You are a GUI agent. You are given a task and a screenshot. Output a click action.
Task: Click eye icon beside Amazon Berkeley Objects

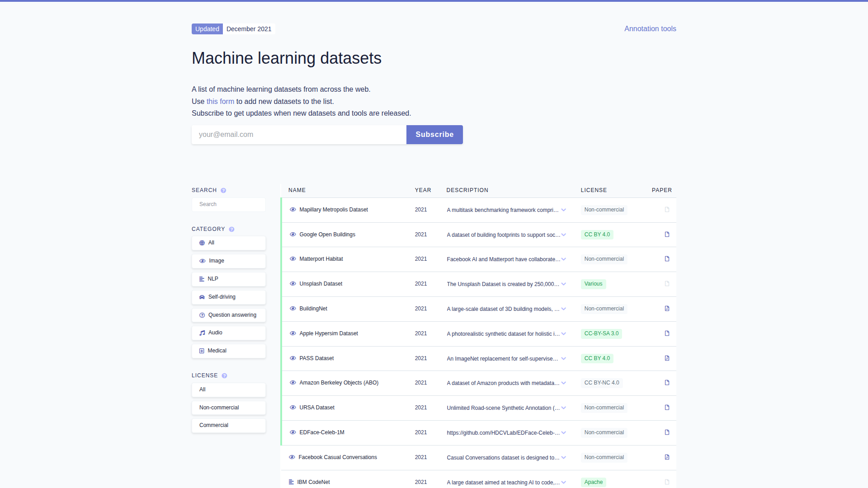[293, 383]
